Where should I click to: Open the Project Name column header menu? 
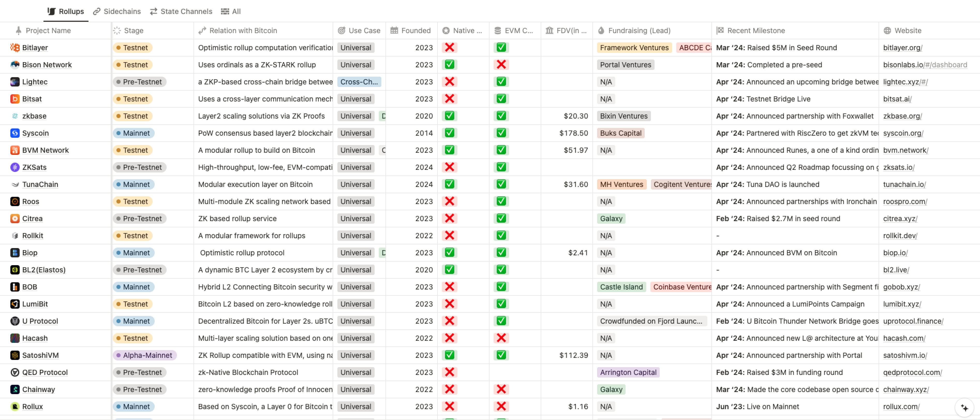click(56, 31)
